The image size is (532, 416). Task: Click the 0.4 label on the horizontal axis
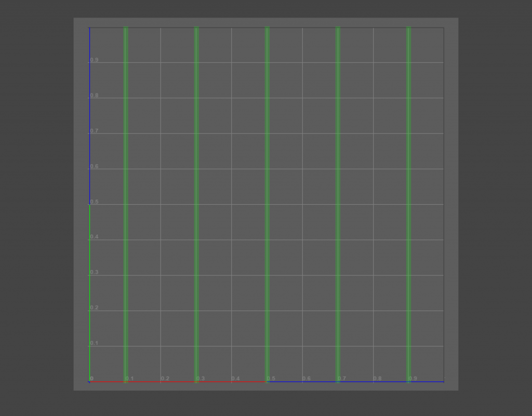(235, 379)
